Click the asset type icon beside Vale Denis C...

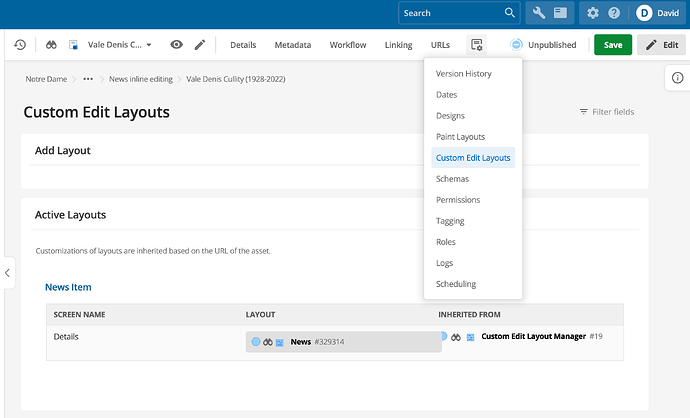tap(73, 44)
